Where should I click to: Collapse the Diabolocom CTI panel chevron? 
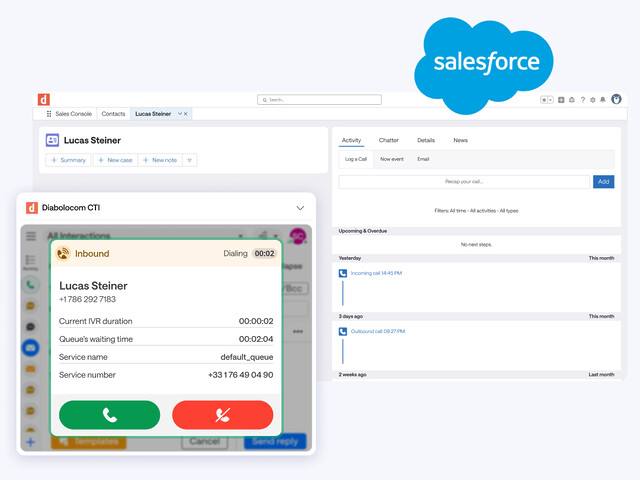point(300,208)
